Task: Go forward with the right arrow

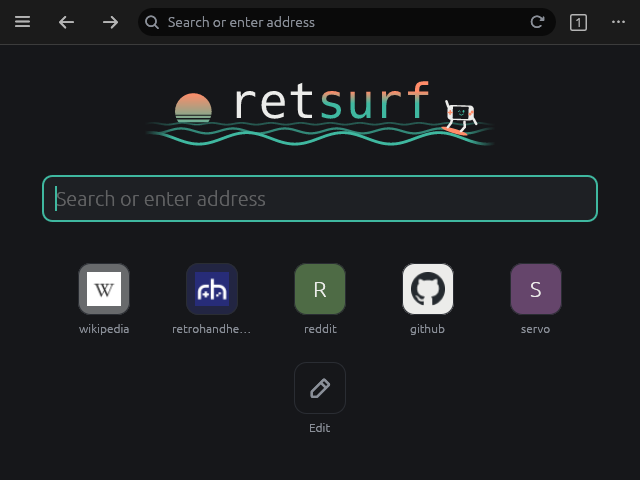Action: click(x=110, y=22)
